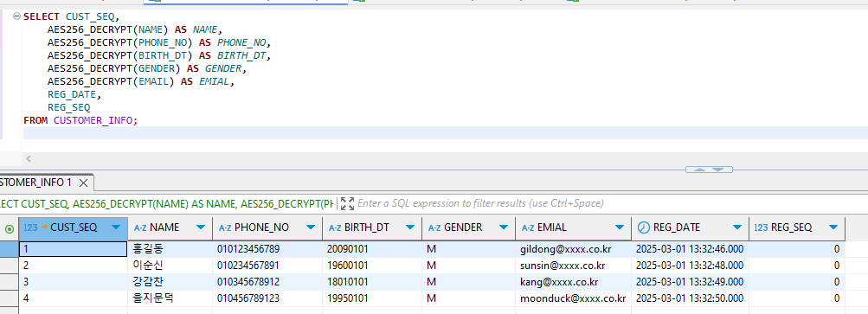Select birth date cell 19600101
868x314 pixels.
(372, 266)
